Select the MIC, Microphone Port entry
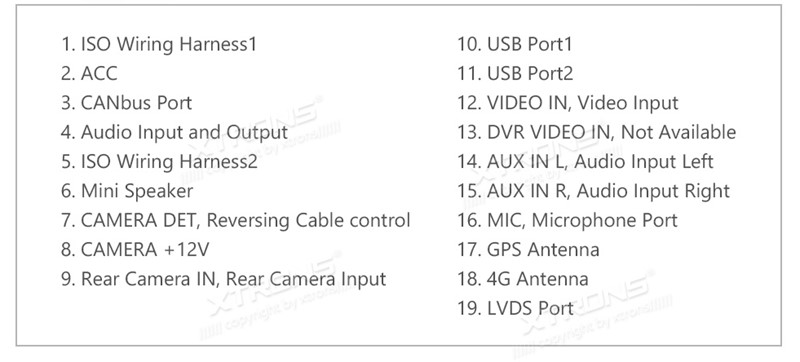 (567, 220)
